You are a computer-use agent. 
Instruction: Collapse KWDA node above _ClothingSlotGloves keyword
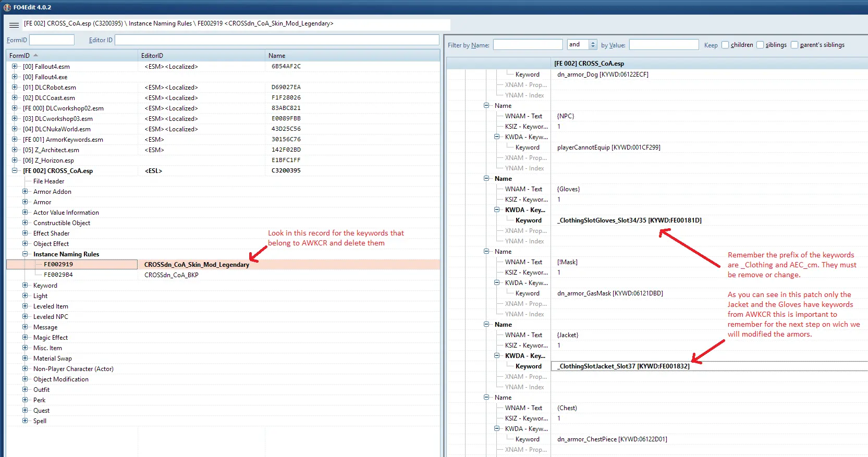click(x=497, y=209)
